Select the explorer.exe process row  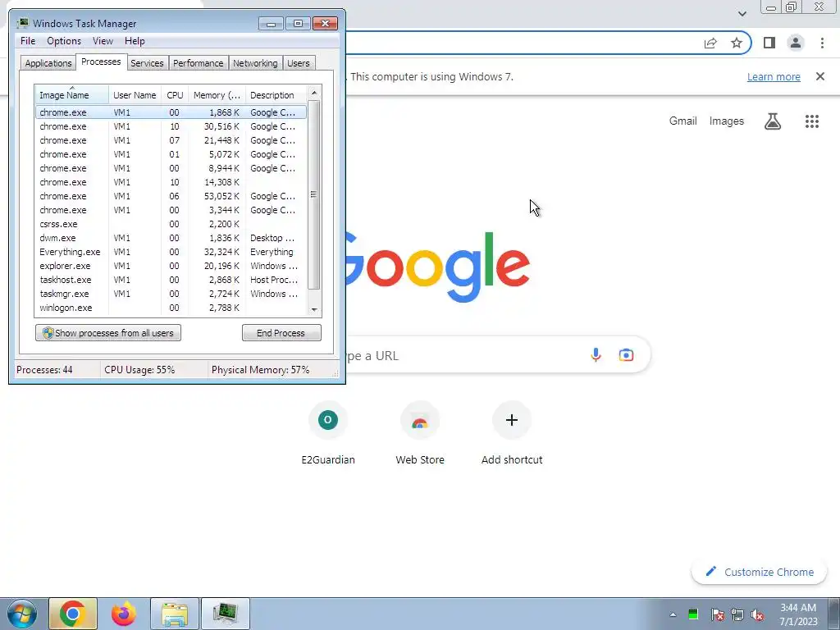171,266
